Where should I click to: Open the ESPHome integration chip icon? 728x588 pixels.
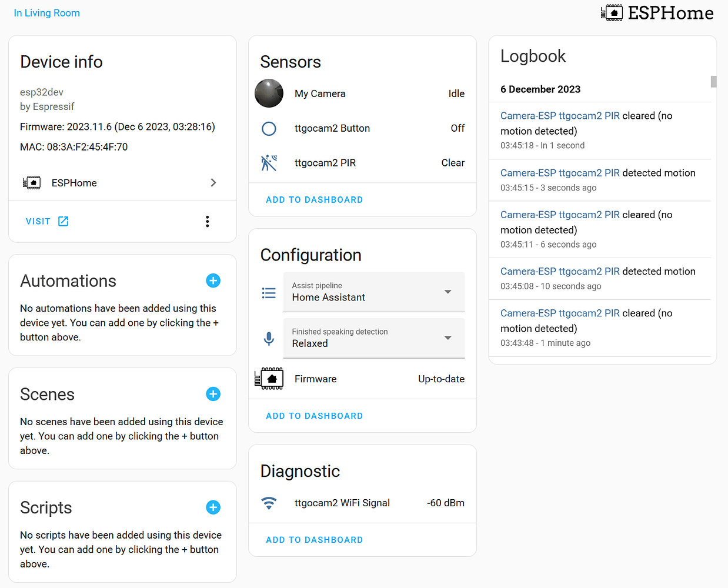(32, 182)
